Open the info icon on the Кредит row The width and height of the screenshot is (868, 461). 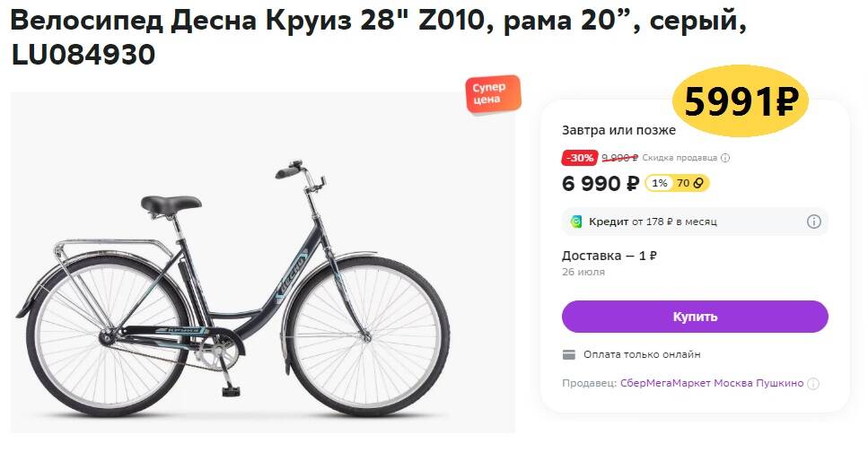point(813,222)
